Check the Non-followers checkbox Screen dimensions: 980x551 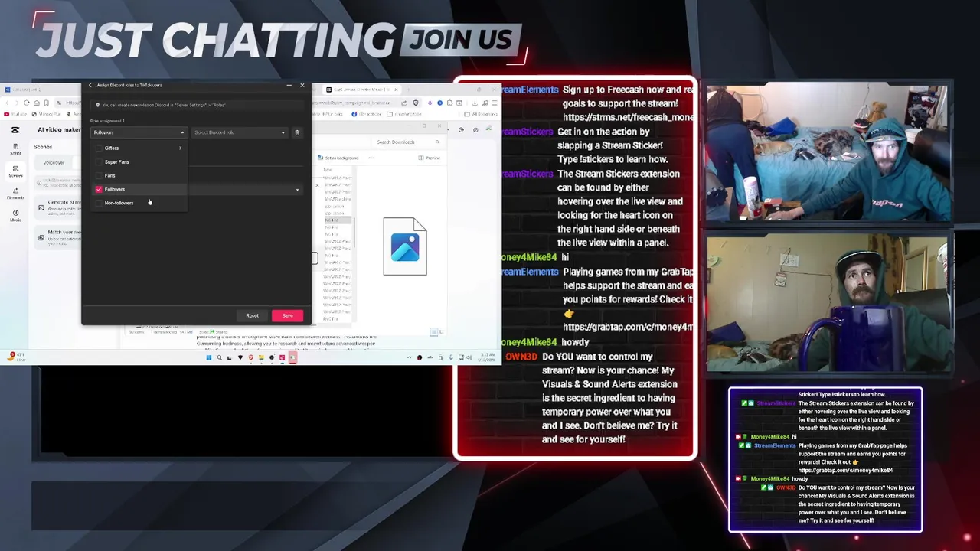[99, 203]
